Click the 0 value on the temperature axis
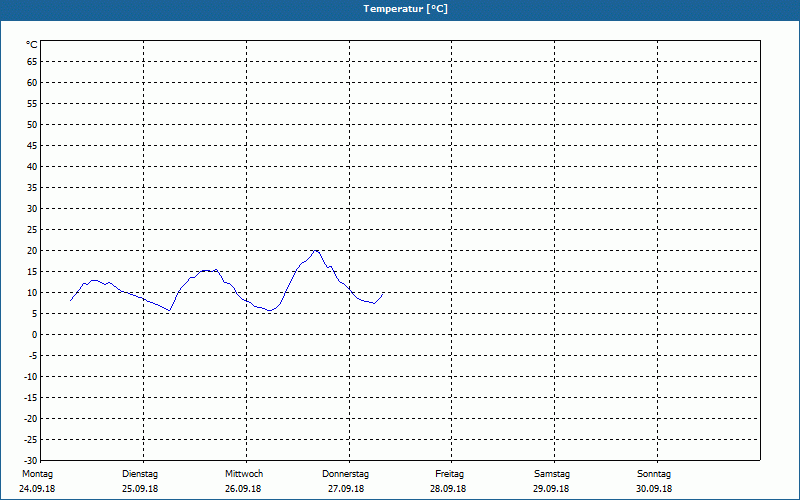The height and width of the screenshot is (500, 800). click(x=35, y=335)
